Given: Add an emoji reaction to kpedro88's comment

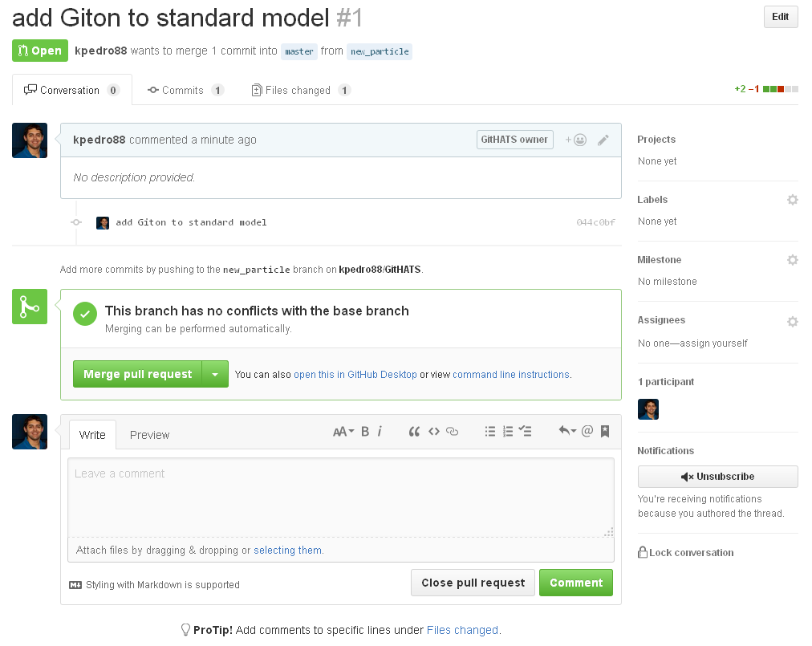Looking at the screenshot, I should coord(574,139).
